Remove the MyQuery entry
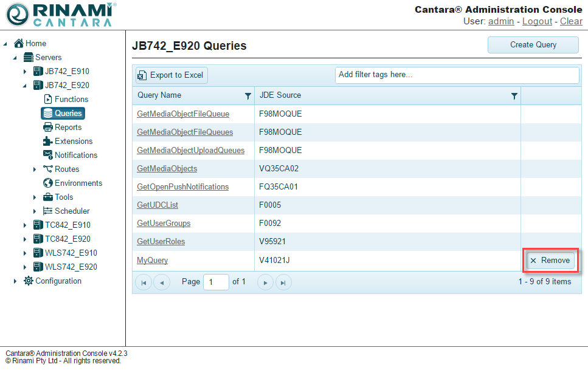 point(550,261)
